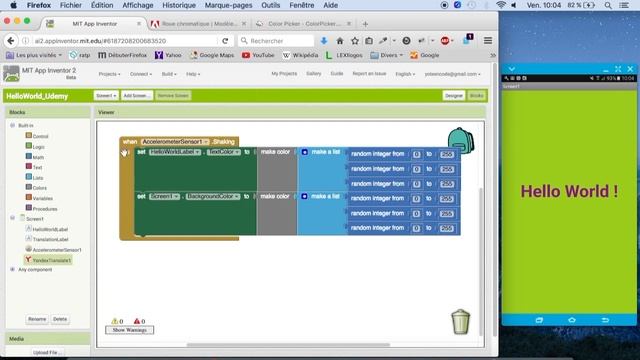The image size is (640, 360).
Task: Click the horizontal scrollbar of the Viewer
Action: pos(288,344)
